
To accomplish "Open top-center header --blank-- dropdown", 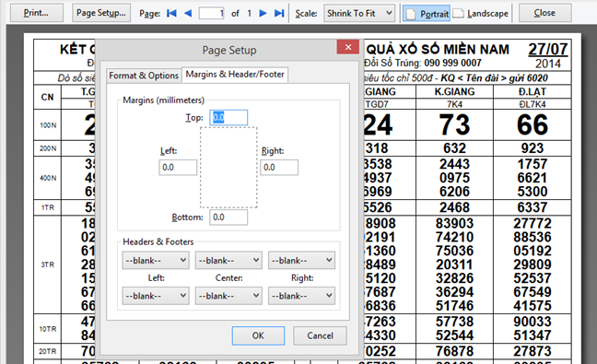I will (228, 261).
